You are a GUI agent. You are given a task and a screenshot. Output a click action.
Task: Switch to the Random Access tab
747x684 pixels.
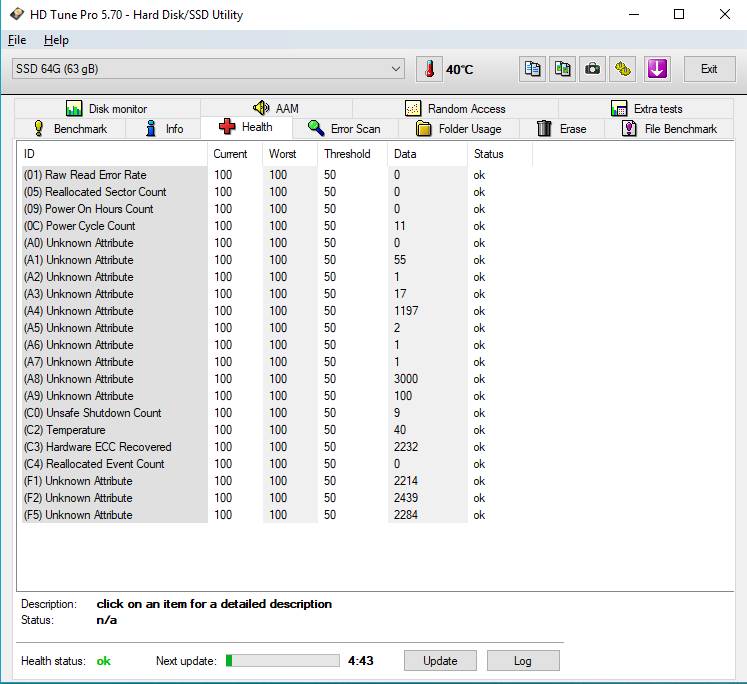pyautogui.click(x=455, y=109)
